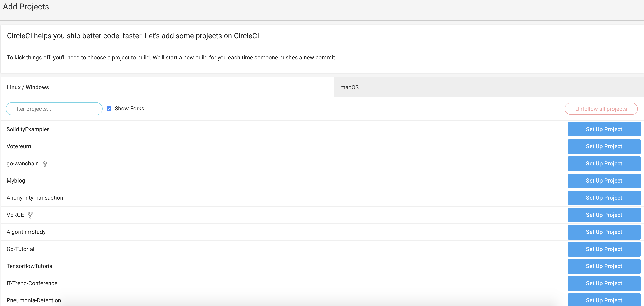Focus the Filter projects input field
Image resolution: width=644 pixels, height=306 pixels.
tap(54, 109)
